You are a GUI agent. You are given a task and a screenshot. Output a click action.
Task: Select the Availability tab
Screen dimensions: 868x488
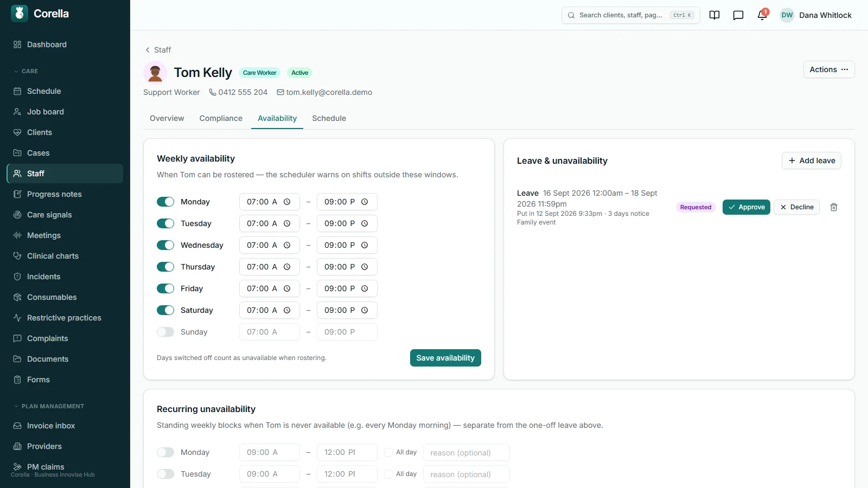(277, 118)
